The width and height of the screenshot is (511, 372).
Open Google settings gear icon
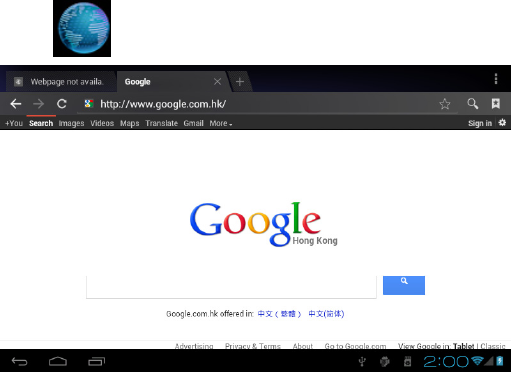point(502,123)
